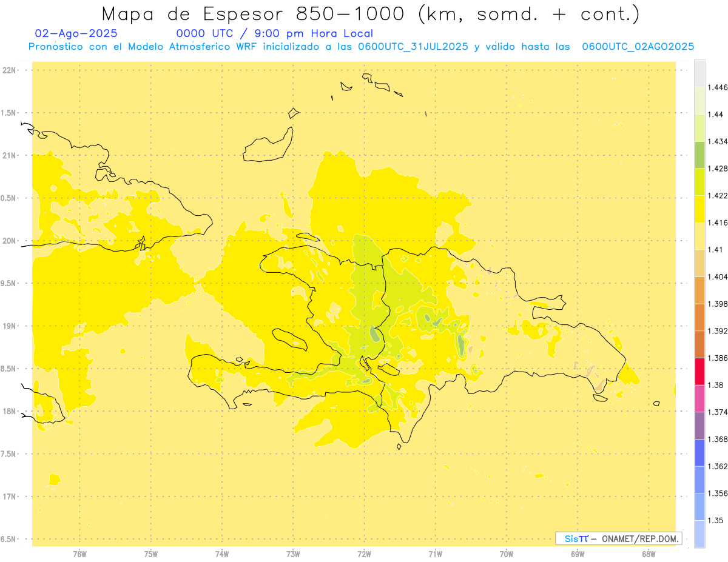The width and height of the screenshot is (728, 562).
Task: Click the '1.422' legend value
Action: click(719, 196)
